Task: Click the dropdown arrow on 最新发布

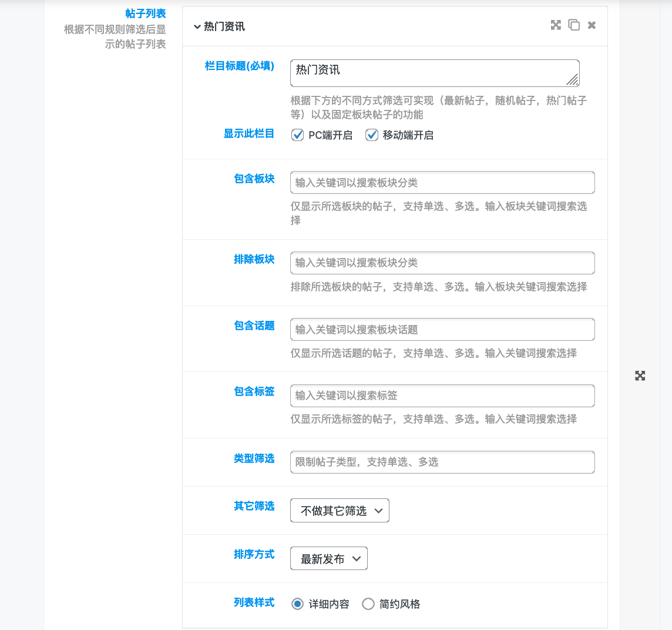Action: (x=357, y=558)
